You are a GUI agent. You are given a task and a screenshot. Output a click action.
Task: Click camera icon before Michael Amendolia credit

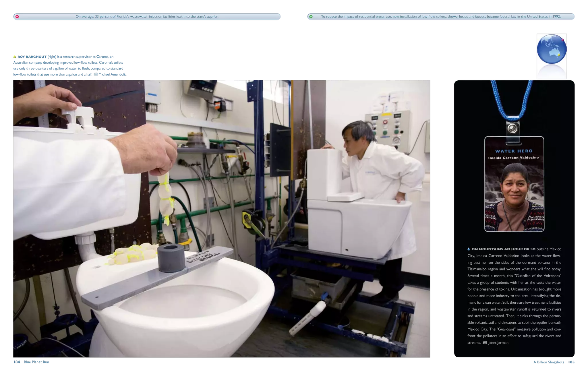point(96,74)
